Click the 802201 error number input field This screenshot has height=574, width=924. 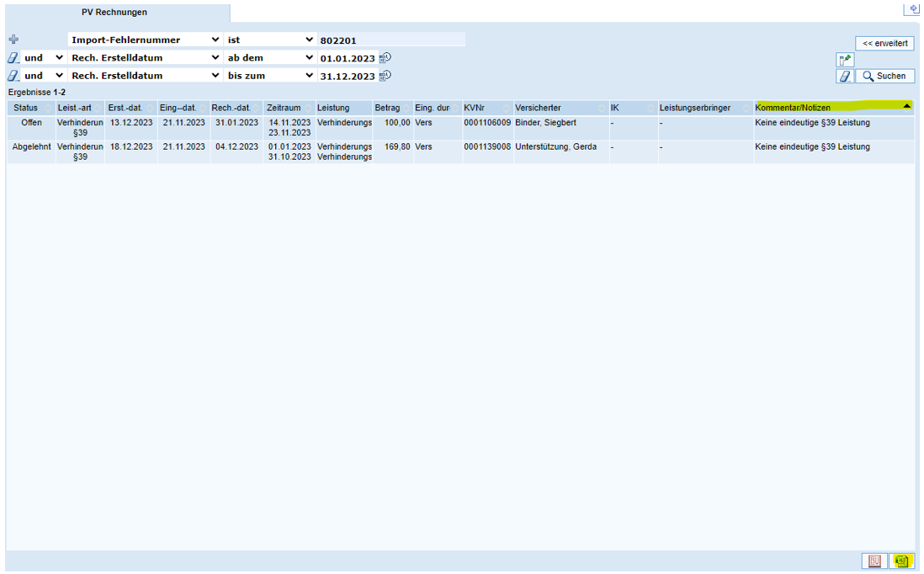click(x=391, y=40)
